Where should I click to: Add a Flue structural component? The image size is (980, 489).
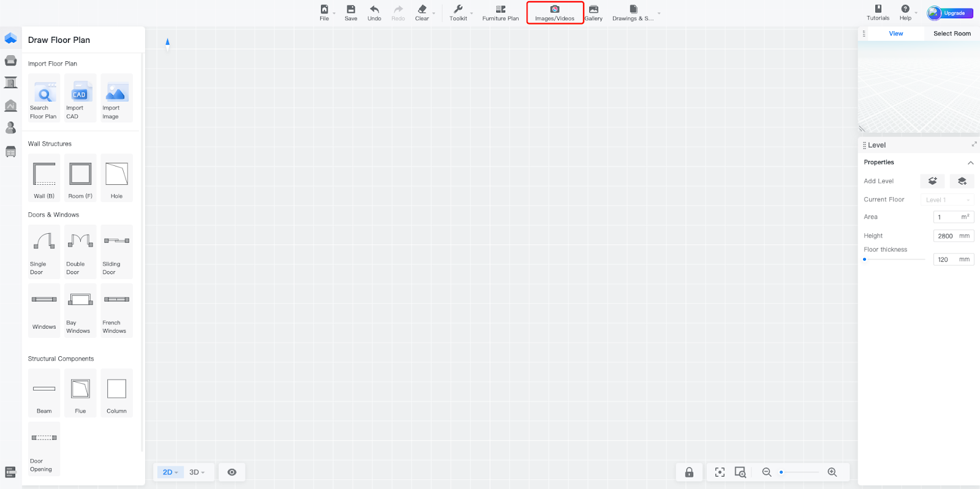(x=80, y=393)
